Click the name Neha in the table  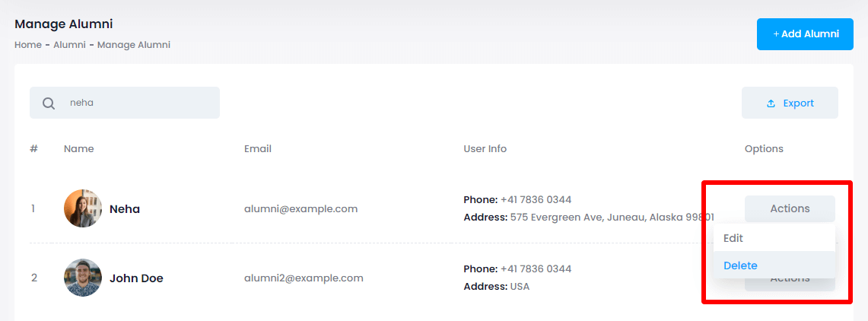click(125, 209)
